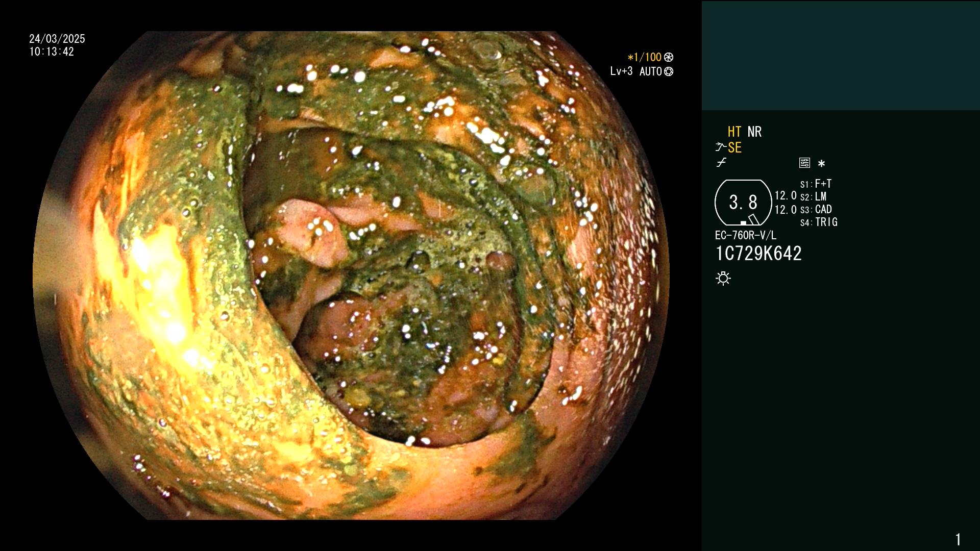Click the S4: TRIG switch assignment
980x551 pixels.
(819, 222)
